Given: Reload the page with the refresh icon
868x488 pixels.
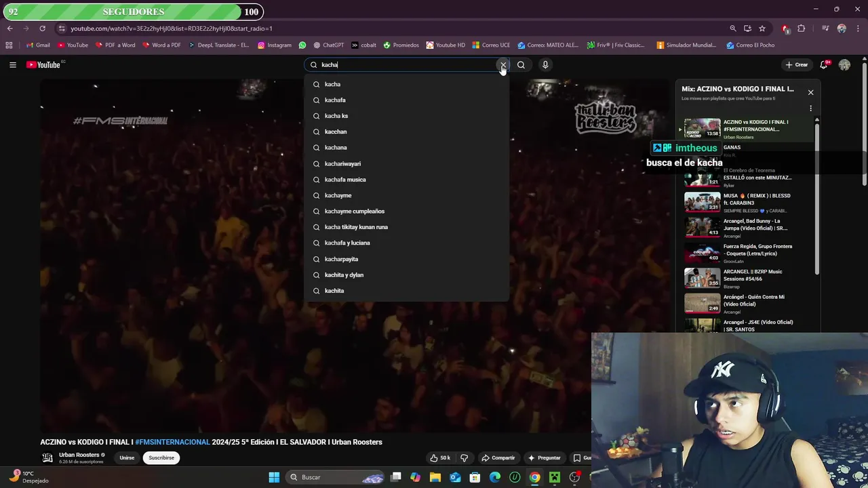Looking at the screenshot, I should tap(42, 28).
